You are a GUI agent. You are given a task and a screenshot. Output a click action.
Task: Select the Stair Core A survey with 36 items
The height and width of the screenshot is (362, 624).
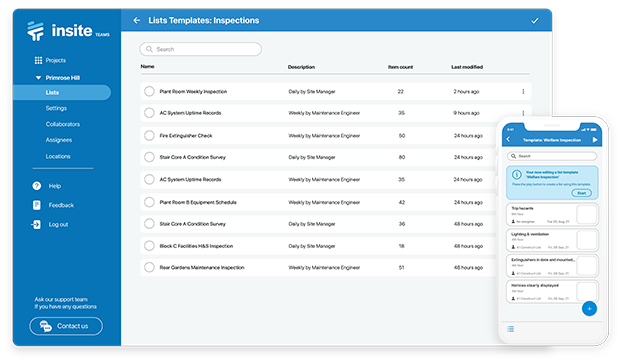coord(149,224)
